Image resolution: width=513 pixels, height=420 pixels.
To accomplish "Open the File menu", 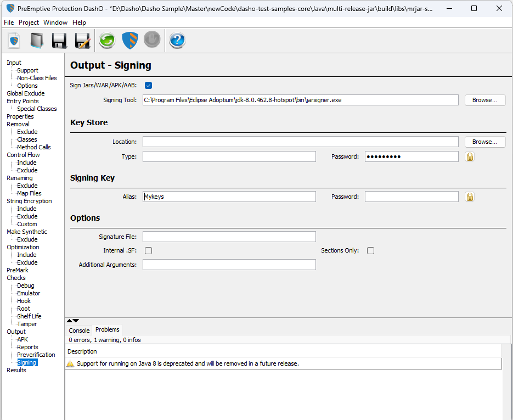I will [x=9, y=23].
